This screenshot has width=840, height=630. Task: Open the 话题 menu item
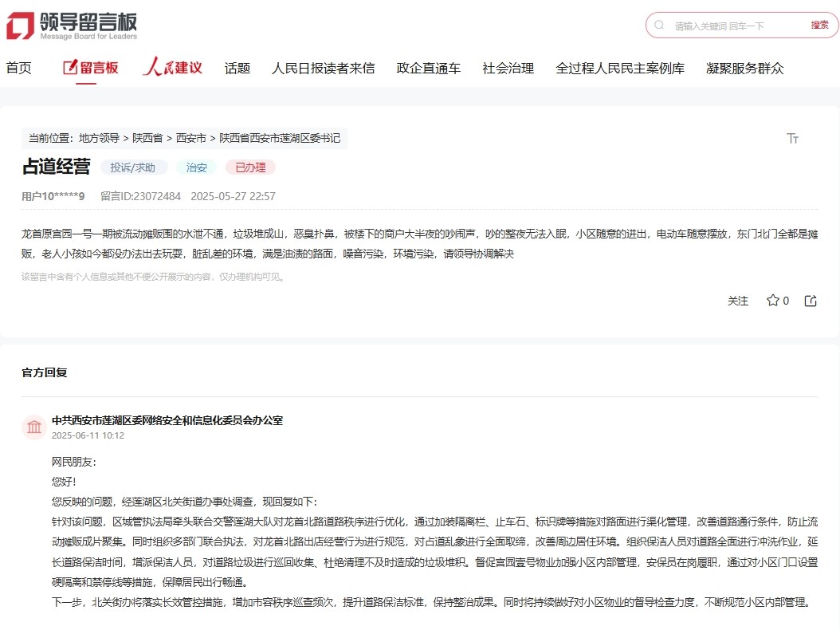pyautogui.click(x=237, y=69)
